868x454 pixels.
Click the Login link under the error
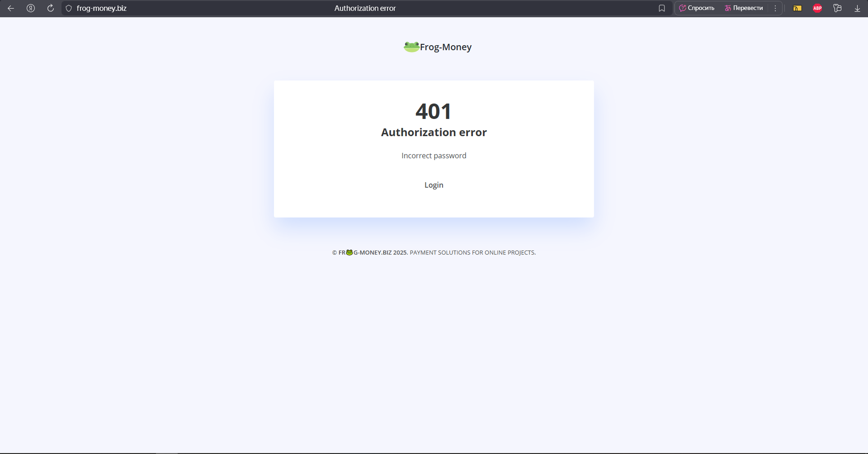point(434,185)
